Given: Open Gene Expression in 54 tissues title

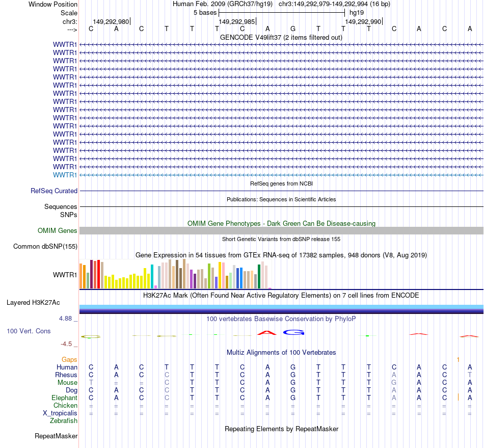Looking at the screenshot, I should [x=281, y=255].
